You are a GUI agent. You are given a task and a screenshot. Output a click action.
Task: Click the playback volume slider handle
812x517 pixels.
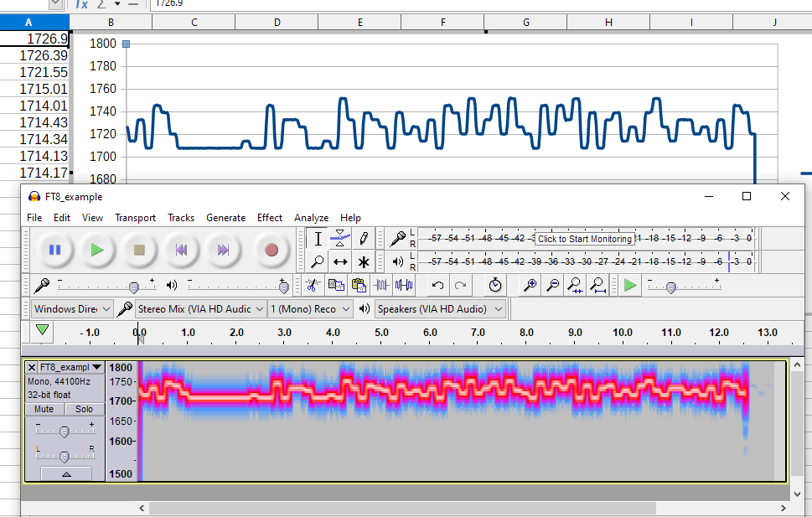284,287
